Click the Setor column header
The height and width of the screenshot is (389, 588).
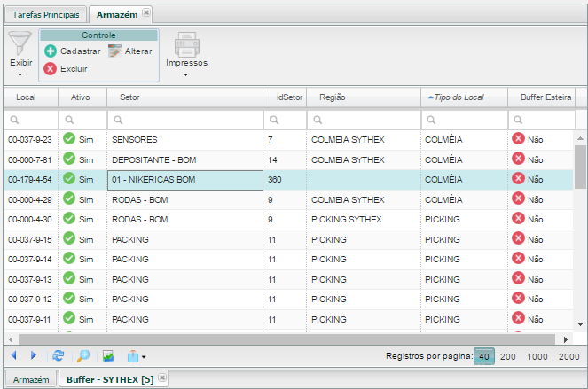tap(185, 97)
